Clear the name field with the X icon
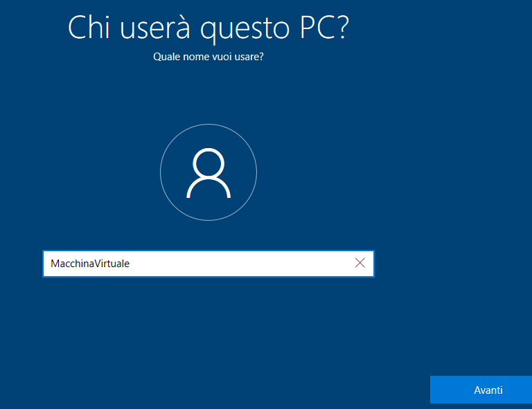 [x=360, y=263]
